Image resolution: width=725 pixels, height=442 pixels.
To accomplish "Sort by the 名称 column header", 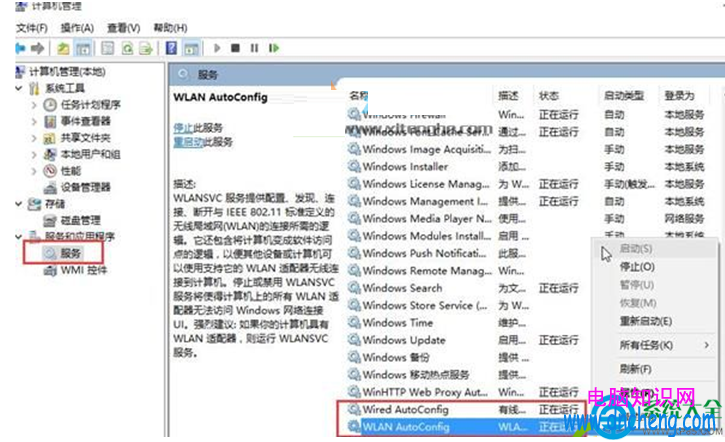I will pyautogui.click(x=359, y=96).
